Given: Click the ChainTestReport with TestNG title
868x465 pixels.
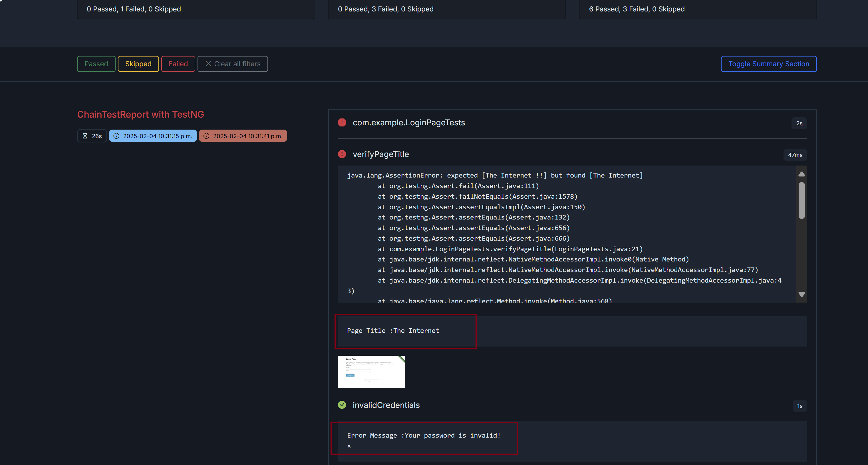Looking at the screenshot, I should click(x=140, y=114).
